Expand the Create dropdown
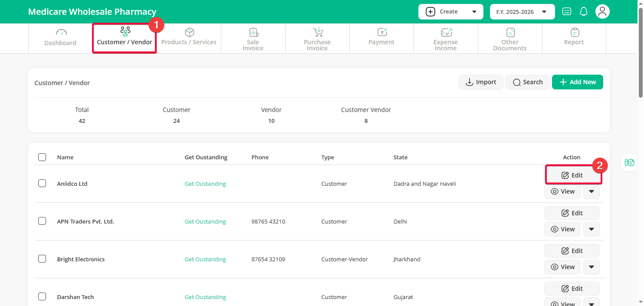Screen dimensions: 644x306 (450, 12)
